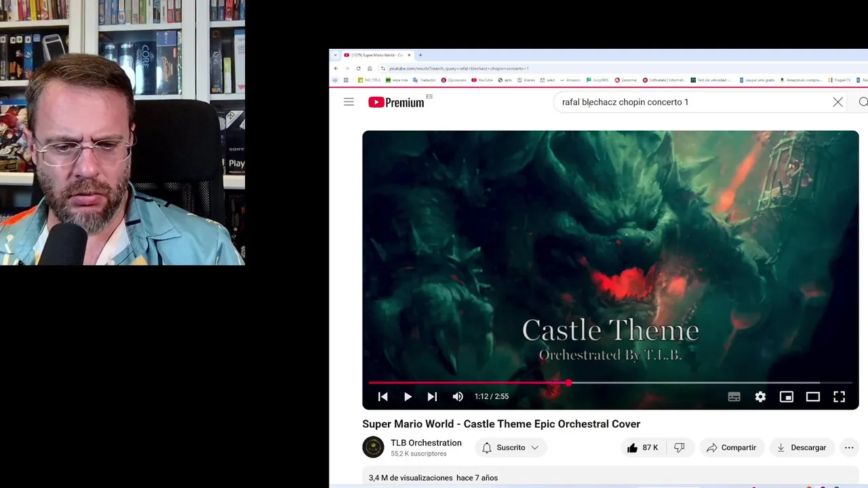Image resolution: width=868 pixels, height=488 pixels.
Task: Dislike the video
Action: coord(679,447)
